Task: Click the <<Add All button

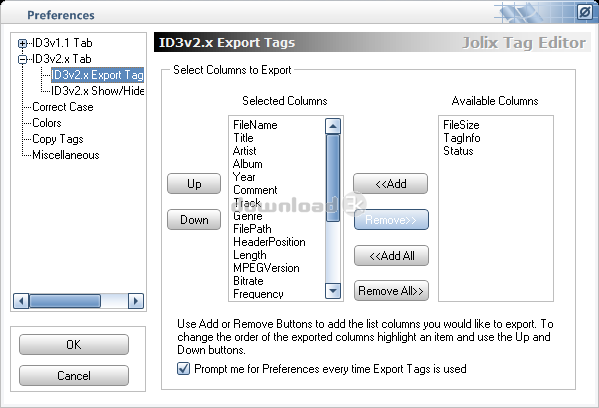Action: pos(391,256)
